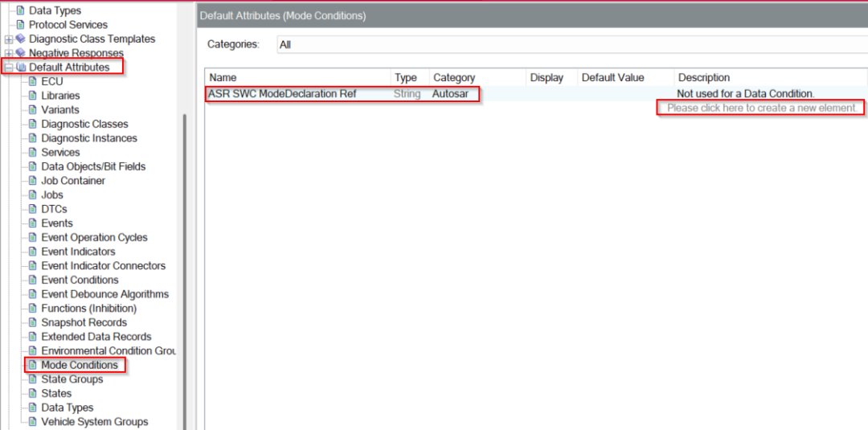Click the Event Operation Cycles icon
This screenshot has height=430, width=868.
(33, 237)
